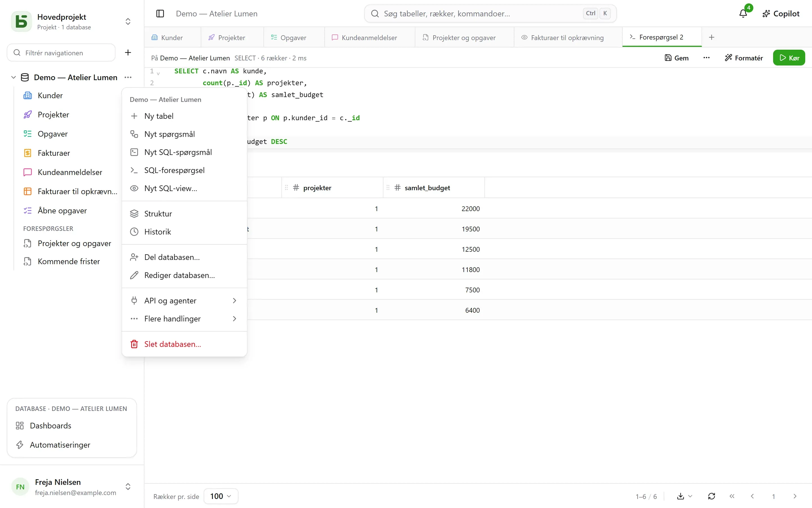The height and width of the screenshot is (508, 812).
Task: Select the samlet_budget column header
Action: tap(434, 188)
